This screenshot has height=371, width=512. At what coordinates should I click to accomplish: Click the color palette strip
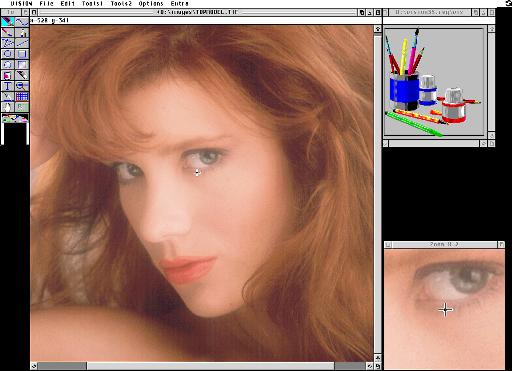coord(15,118)
